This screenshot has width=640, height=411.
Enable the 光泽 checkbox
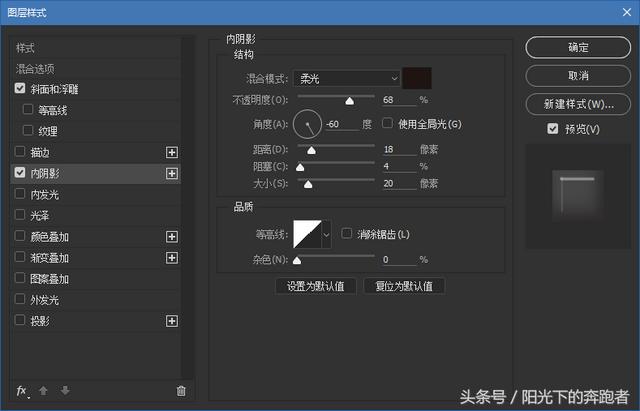(x=20, y=214)
